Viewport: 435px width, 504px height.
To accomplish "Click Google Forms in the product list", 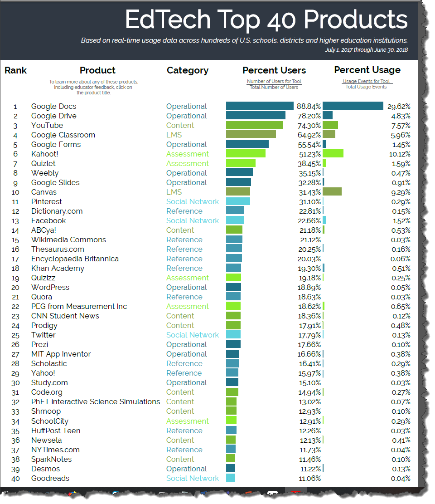I will [x=56, y=145].
